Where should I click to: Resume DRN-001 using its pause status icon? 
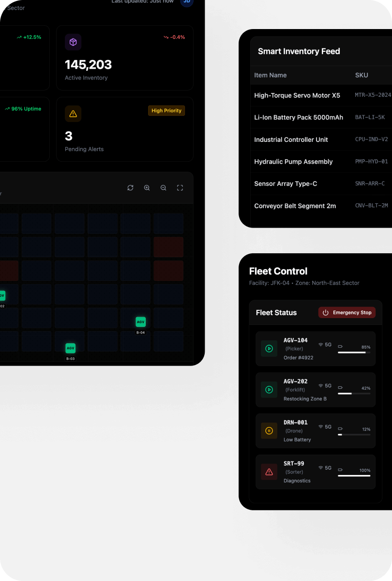tap(269, 430)
